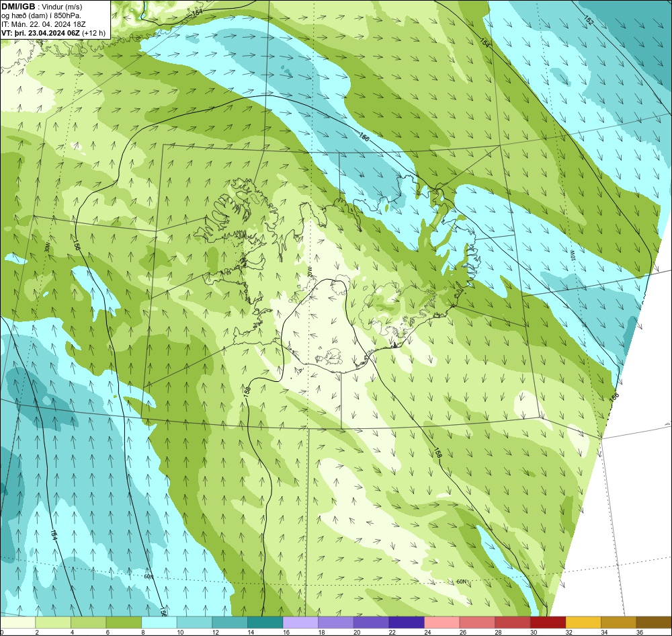This screenshot has height=636, width=672.
Task: Choose the brown above-36 m/s legend swatch
Action: click(654, 623)
